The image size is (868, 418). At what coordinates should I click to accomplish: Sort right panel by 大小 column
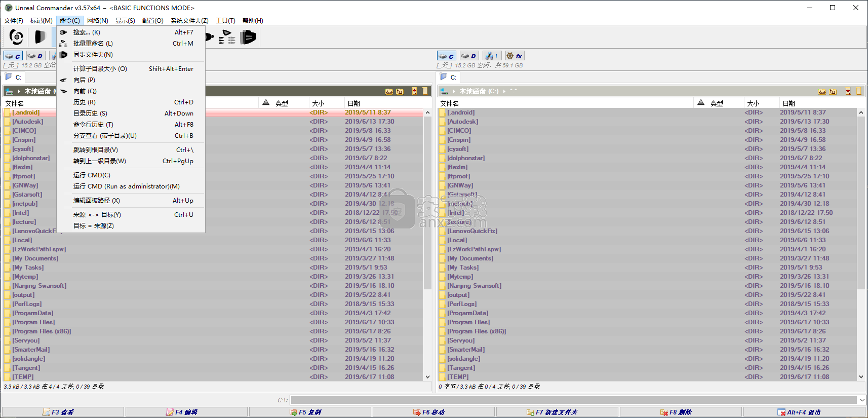(x=761, y=103)
